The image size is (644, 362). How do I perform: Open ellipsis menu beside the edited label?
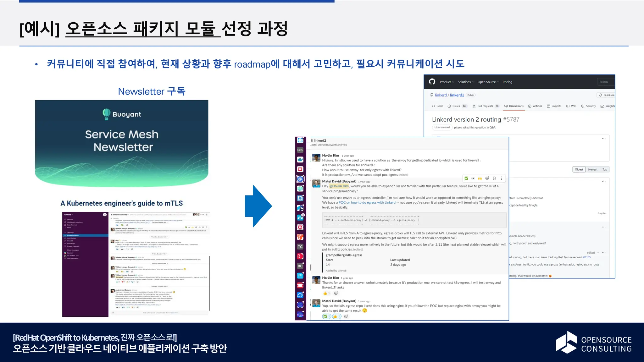(x=604, y=252)
